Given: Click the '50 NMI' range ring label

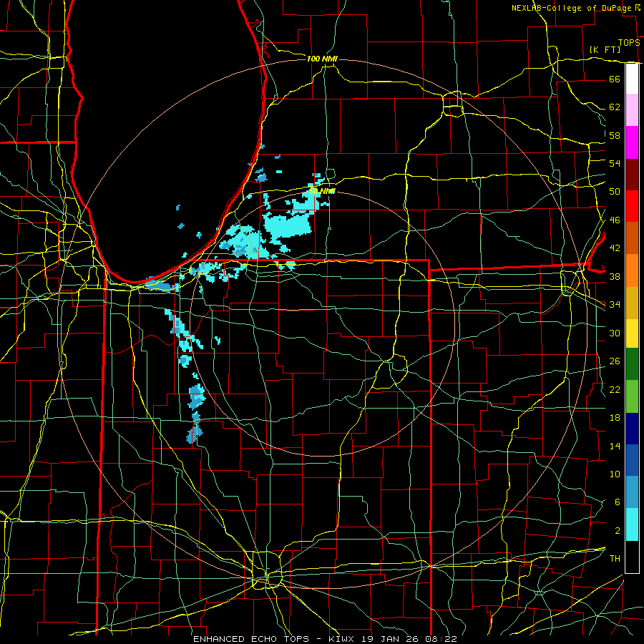Looking at the screenshot, I should click(x=321, y=191).
